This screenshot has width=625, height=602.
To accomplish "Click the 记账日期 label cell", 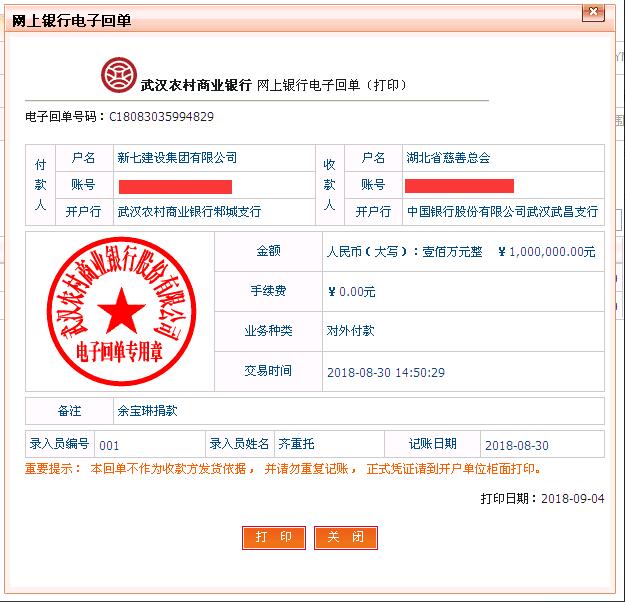I will point(432,444).
